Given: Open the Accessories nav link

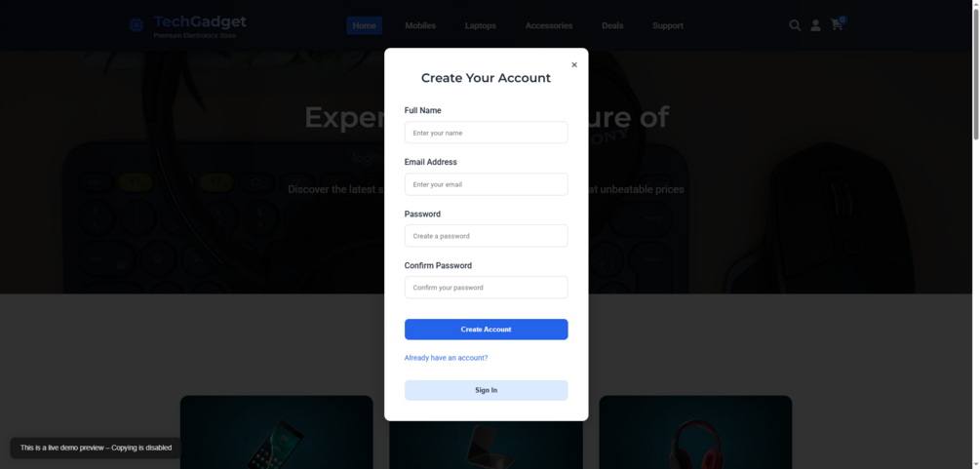Looking at the screenshot, I should [x=549, y=25].
